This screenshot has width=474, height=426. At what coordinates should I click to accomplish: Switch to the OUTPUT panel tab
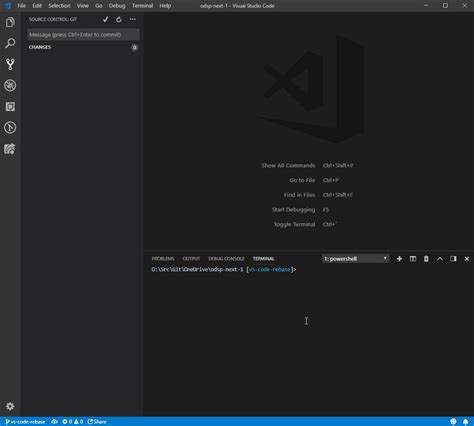point(191,259)
